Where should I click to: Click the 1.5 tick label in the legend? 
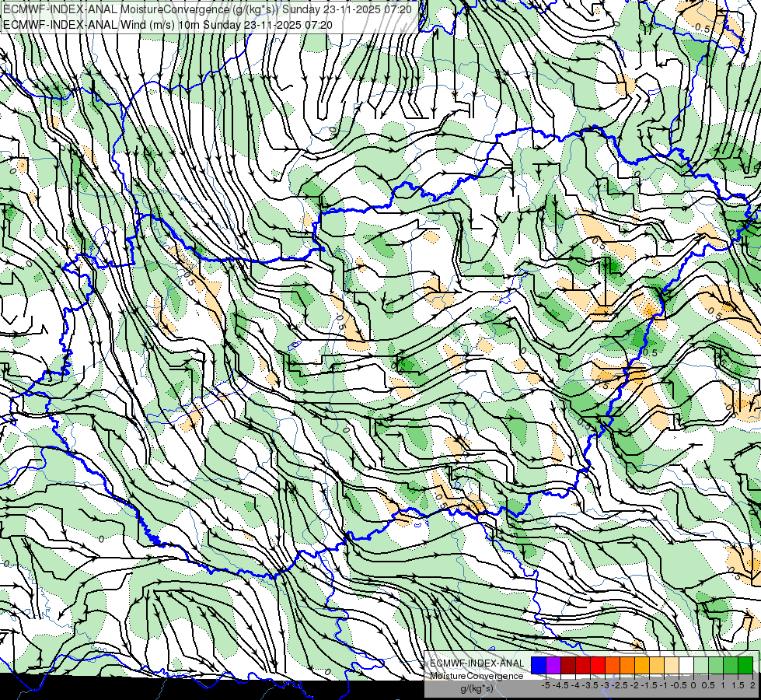pyautogui.click(x=738, y=685)
